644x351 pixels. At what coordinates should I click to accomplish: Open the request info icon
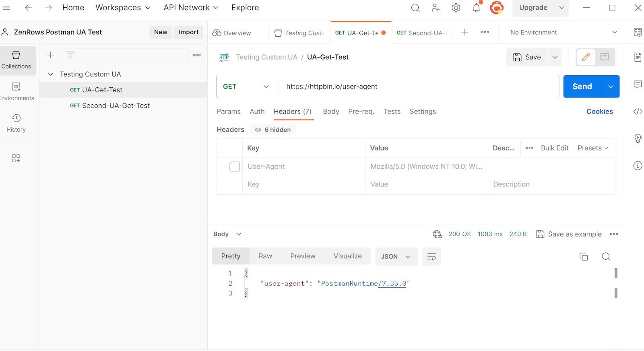[638, 165]
